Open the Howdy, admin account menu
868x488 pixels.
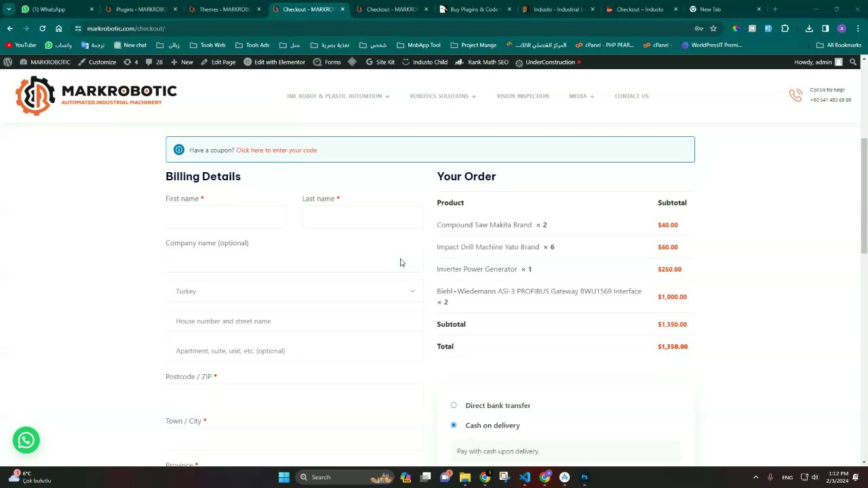coord(818,62)
